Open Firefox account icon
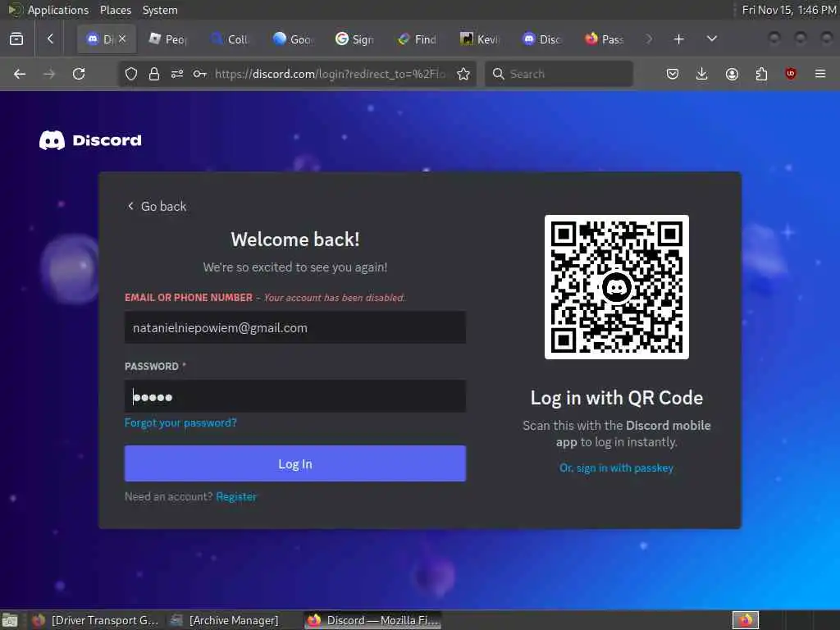This screenshot has height=630, width=840. 732,74
